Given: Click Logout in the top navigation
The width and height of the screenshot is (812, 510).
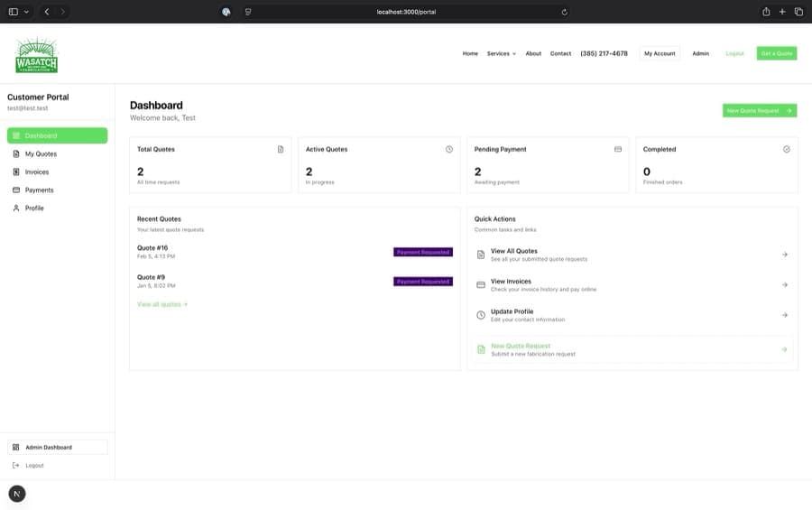Looking at the screenshot, I should [734, 53].
